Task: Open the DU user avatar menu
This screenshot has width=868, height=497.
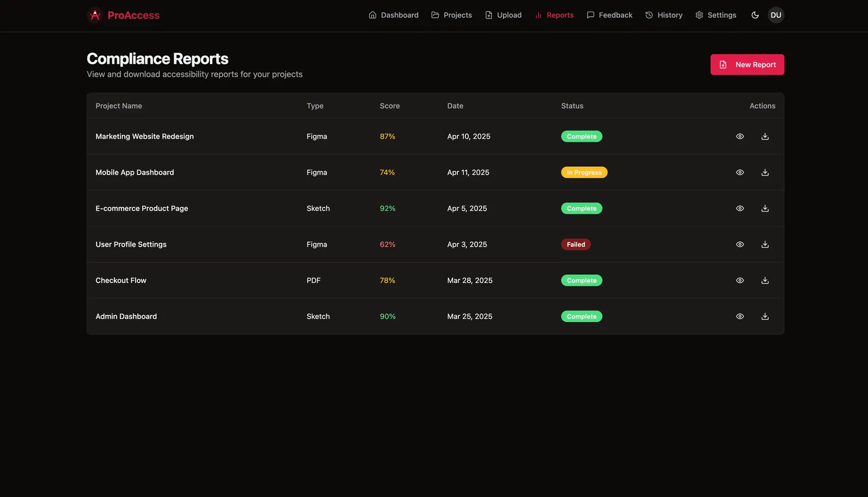Action: tap(776, 15)
